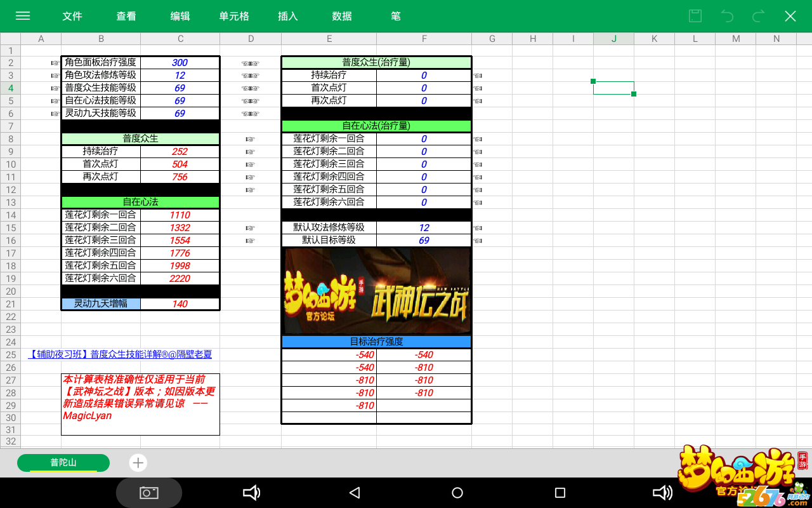
Task: Click the save document icon
Action: (695, 16)
